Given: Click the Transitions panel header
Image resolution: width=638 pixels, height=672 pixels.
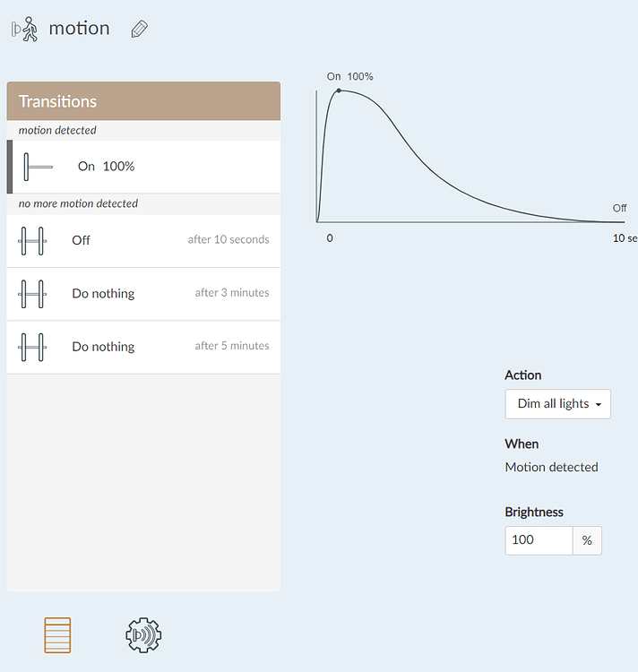Looking at the screenshot, I should pyautogui.click(x=143, y=101).
